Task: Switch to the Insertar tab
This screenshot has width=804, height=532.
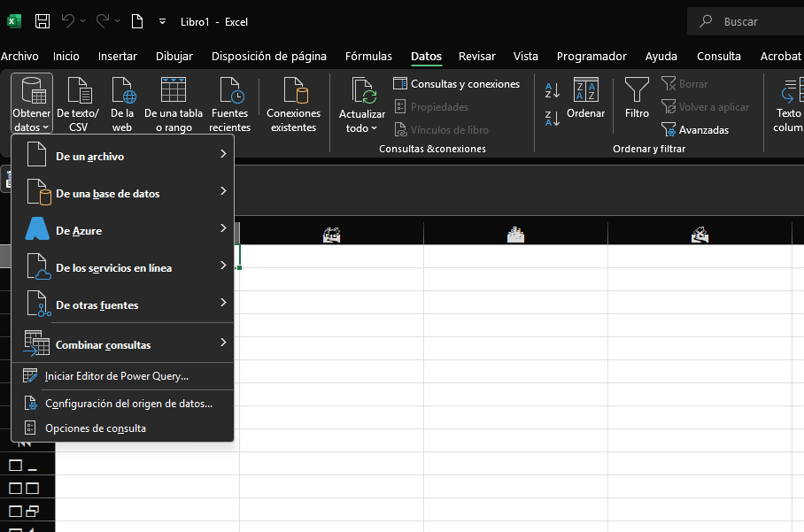Action: tap(117, 56)
